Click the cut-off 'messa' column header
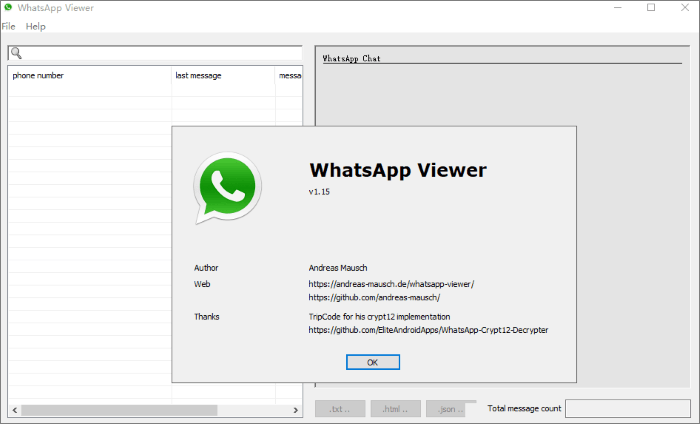Screen dimensions: 700x424 pos(289,75)
